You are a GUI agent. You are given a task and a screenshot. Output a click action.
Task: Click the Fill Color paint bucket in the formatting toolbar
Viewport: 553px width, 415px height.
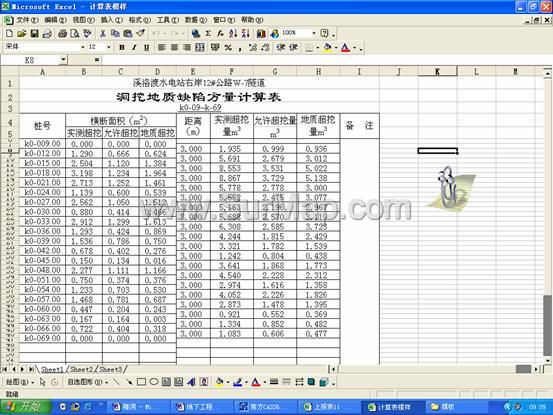(x=328, y=47)
